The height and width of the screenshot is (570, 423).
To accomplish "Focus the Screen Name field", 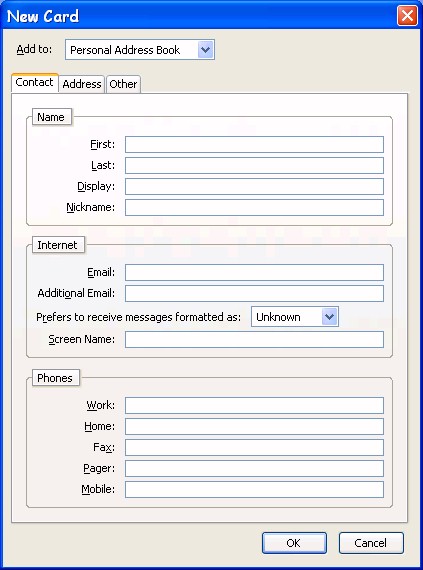I will tap(254, 339).
